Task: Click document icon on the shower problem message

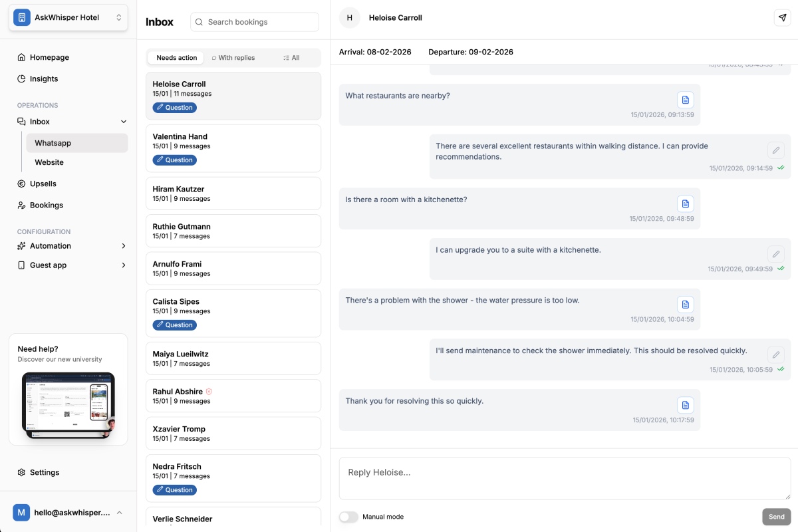Action: [x=685, y=305]
